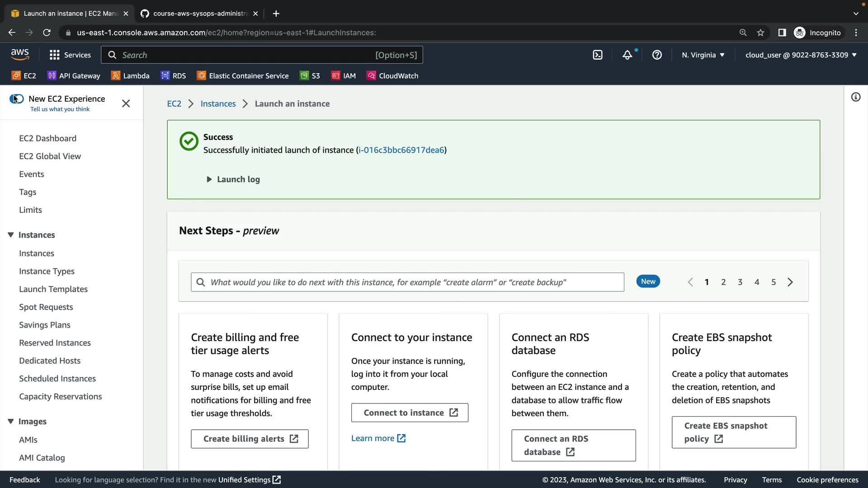Click the next steps search field
Screen dimensions: 868x488
407,282
